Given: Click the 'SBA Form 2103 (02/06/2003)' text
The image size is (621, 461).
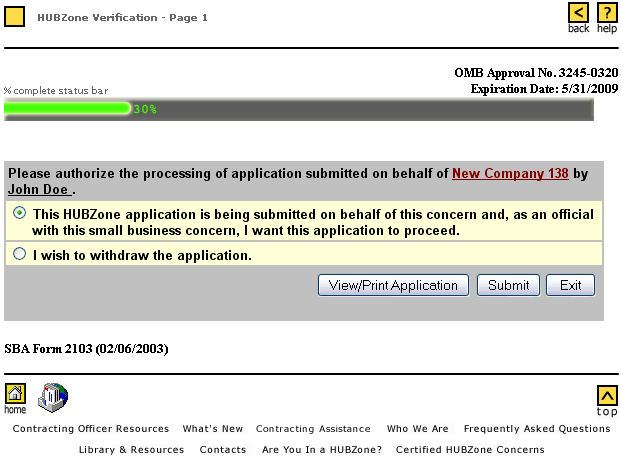Looking at the screenshot, I should pyautogui.click(x=86, y=349).
